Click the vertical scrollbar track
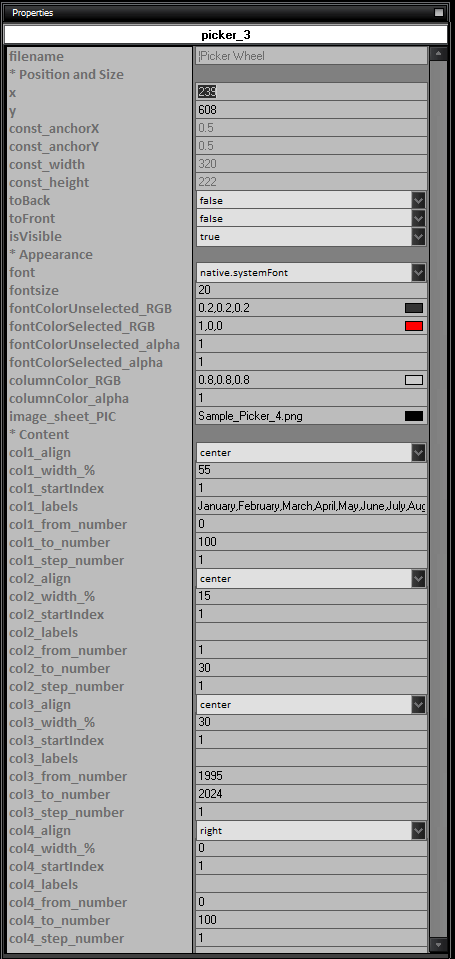The height and width of the screenshot is (959, 455). point(438,499)
